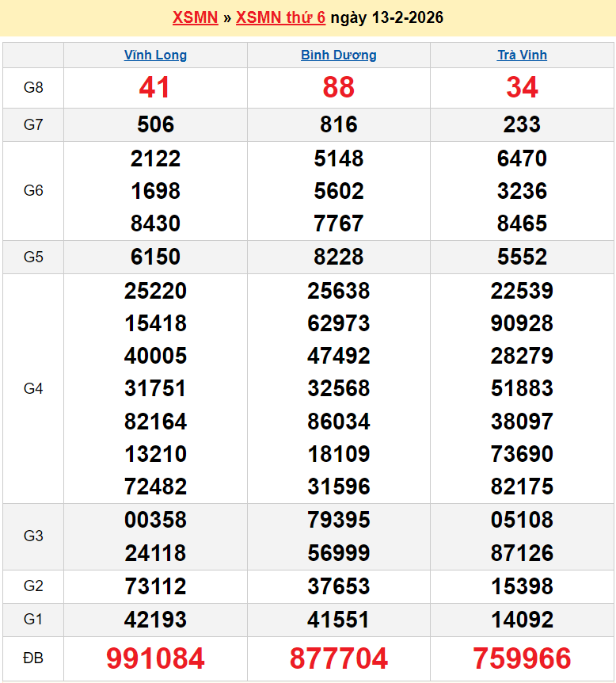Click the G5 number 5552

[522, 257]
